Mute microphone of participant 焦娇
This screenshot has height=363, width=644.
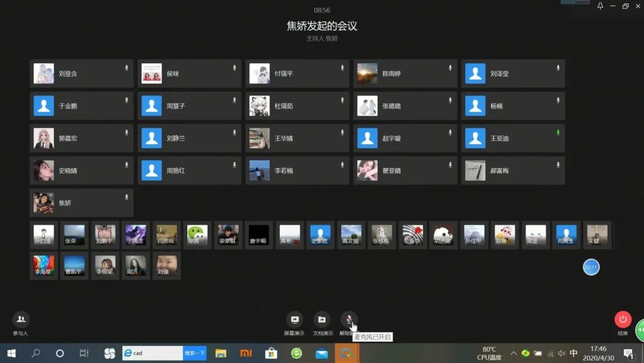pyautogui.click(x=126, y=197)
